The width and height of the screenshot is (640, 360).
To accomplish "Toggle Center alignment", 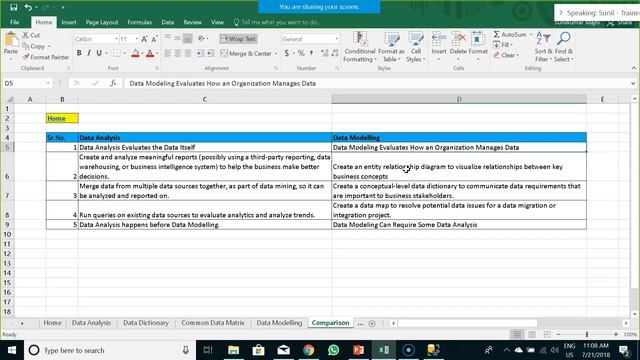I will (x=178, y=53).
